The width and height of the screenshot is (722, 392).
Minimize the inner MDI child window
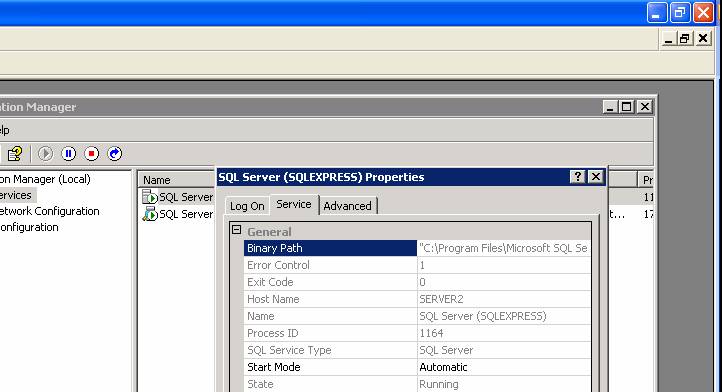tap(668, 38)
